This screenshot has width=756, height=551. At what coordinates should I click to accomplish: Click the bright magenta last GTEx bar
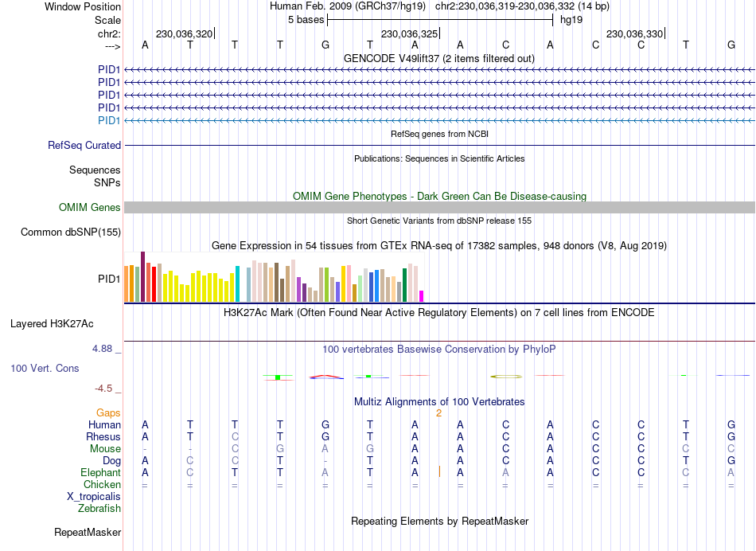(x=422, y=296)
